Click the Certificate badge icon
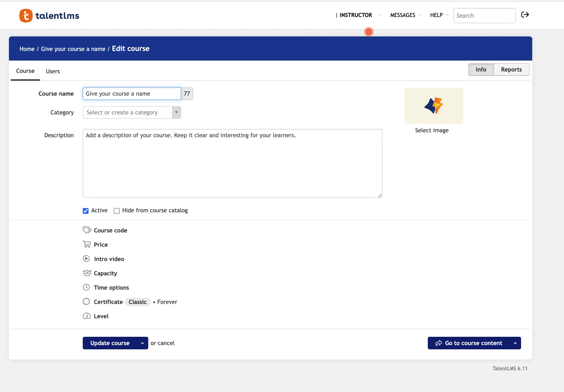 86,301
